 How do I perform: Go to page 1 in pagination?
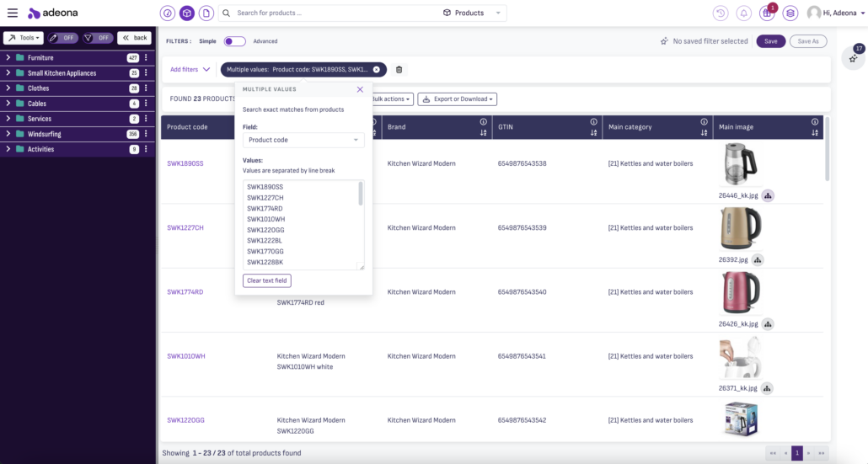coord(797,453)
